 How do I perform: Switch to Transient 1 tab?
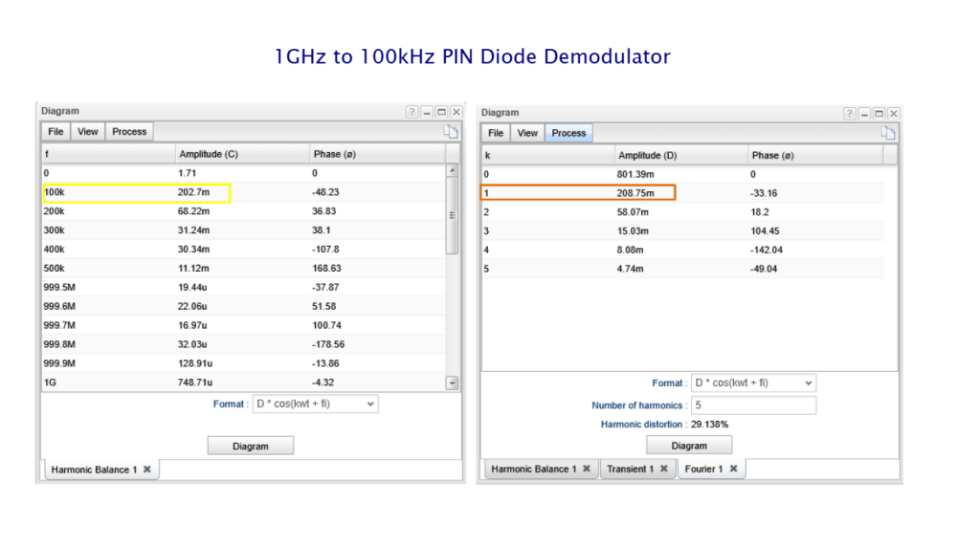630,469
